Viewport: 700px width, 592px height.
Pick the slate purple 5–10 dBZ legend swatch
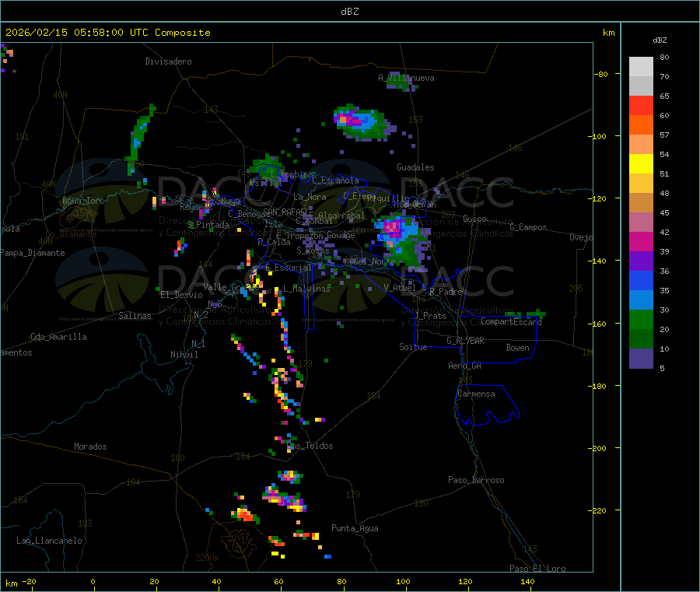(641, 359)
